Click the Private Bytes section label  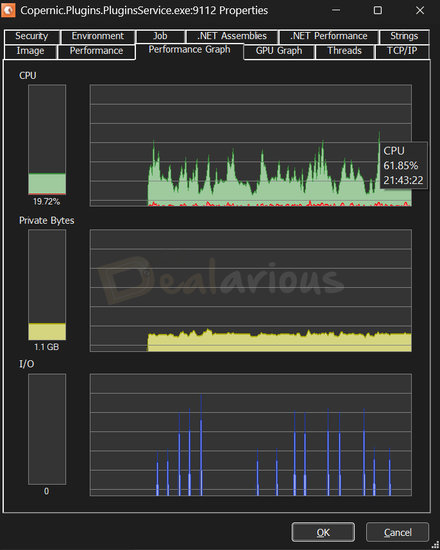pyautogui.click(x=47, y=221)
